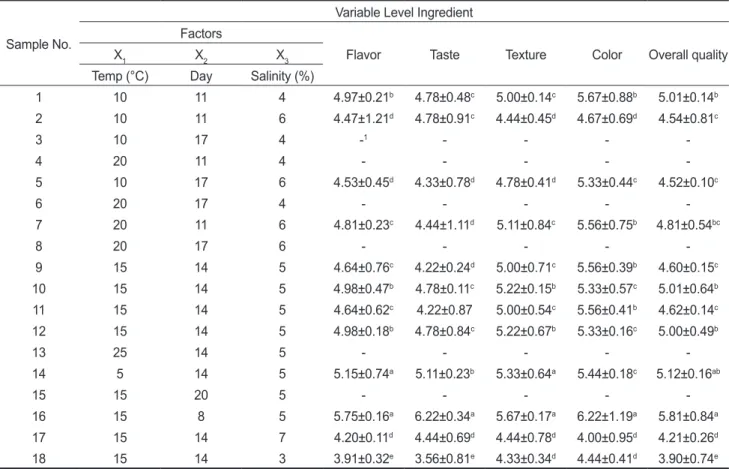Select the 'Sample No.' column header
The image size is (729, 469).
pyautogui.click(x=38, y=45)
